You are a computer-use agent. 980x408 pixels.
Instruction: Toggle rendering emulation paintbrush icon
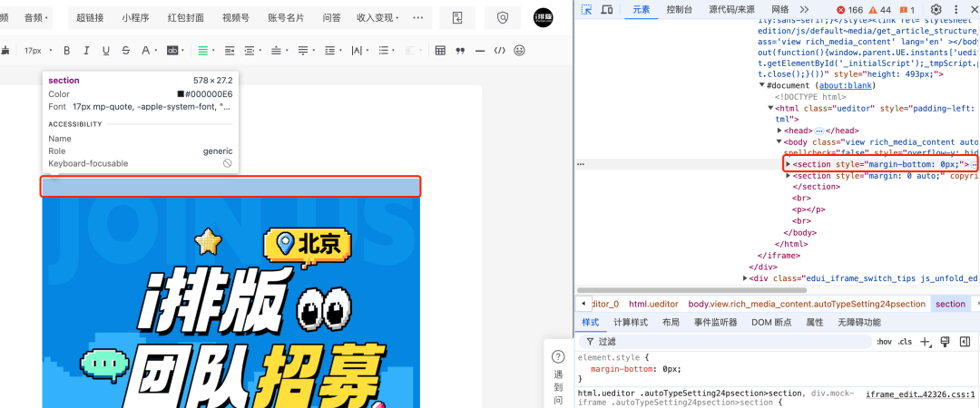(945, 341)
